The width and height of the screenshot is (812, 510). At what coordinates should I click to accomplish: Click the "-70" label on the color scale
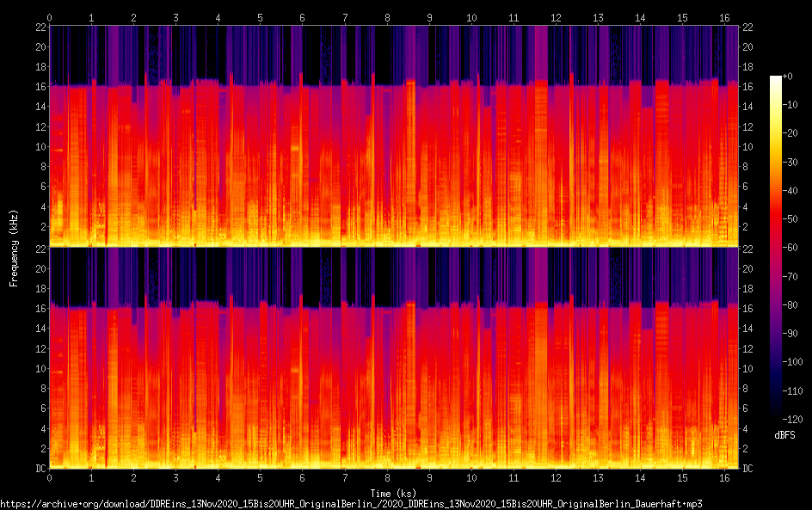tap(790, 276)
